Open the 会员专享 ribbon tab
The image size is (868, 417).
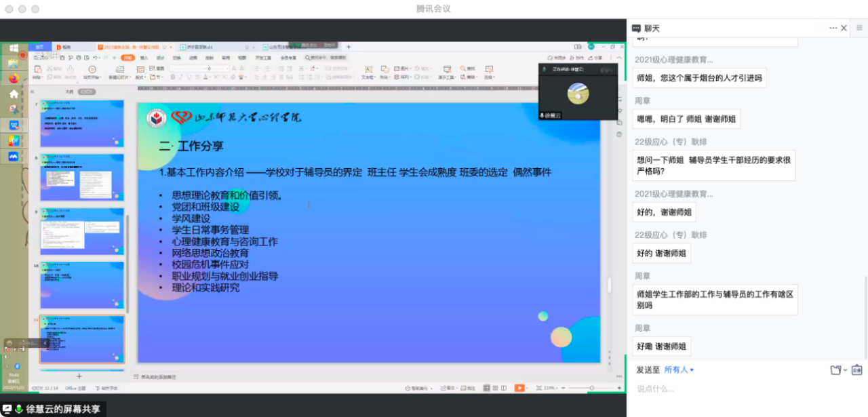(x=289, y=58)
